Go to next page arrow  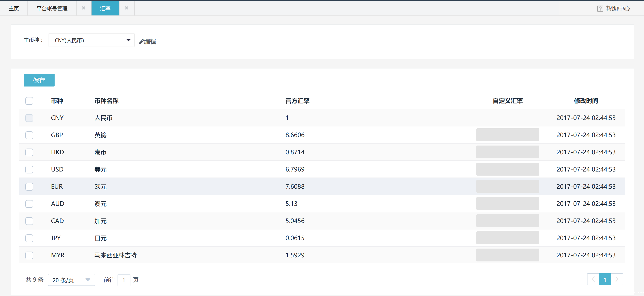617,279
